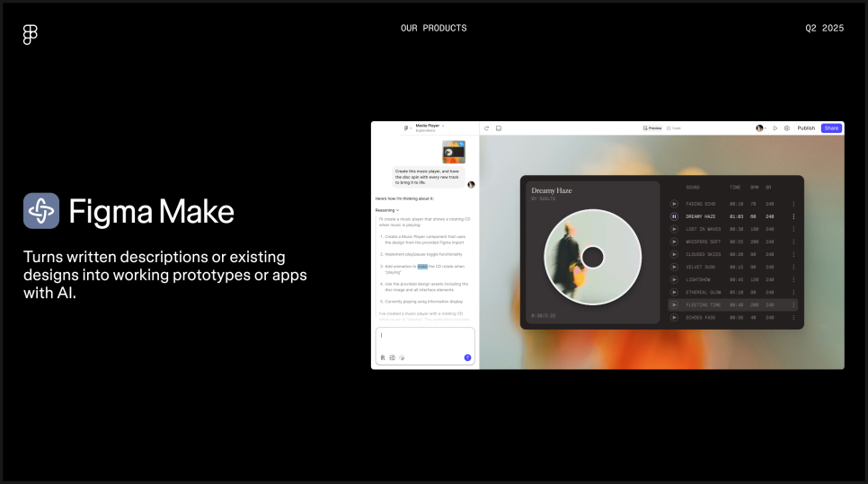Switch to the Preview tab
The width and height of the screenshot is (868, 484).
pos(652,128)
